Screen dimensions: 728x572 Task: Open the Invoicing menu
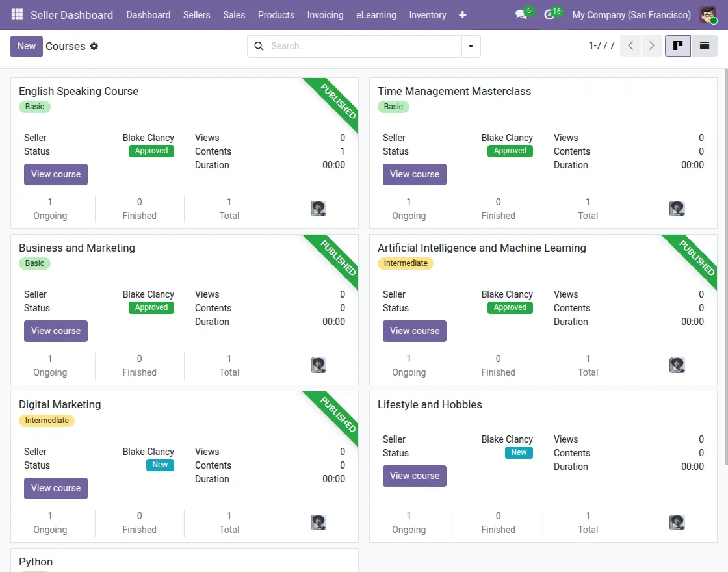pyautogui.click(x=326, y=15)
